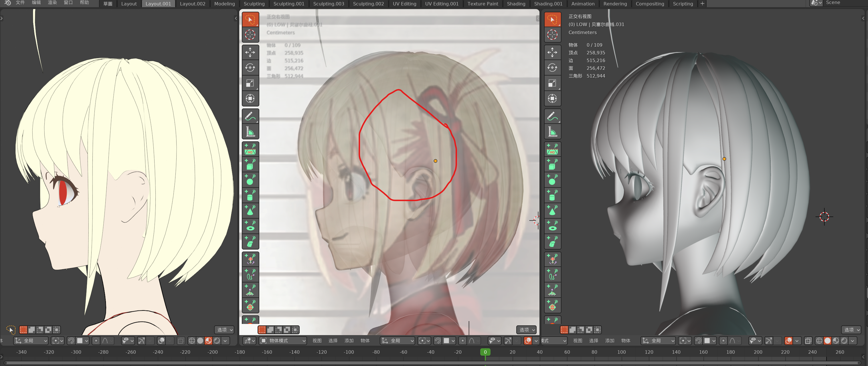The width and height of the screenshot is (868, 366).
Task: Enable wireframe shading in right viewport
Action: 819,341
